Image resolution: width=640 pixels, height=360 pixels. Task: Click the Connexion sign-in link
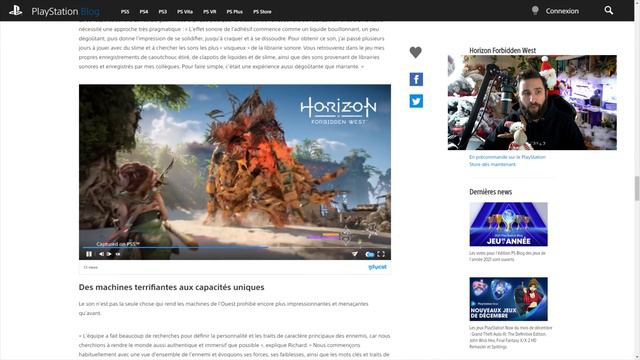tap(562, 11)
